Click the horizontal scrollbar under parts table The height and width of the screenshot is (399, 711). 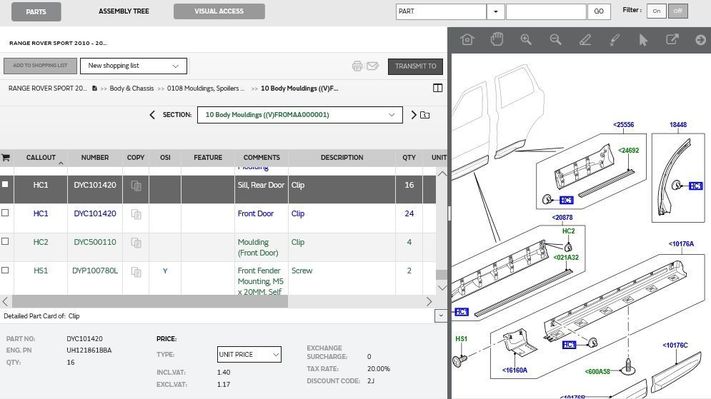click(x=150, y=302)
